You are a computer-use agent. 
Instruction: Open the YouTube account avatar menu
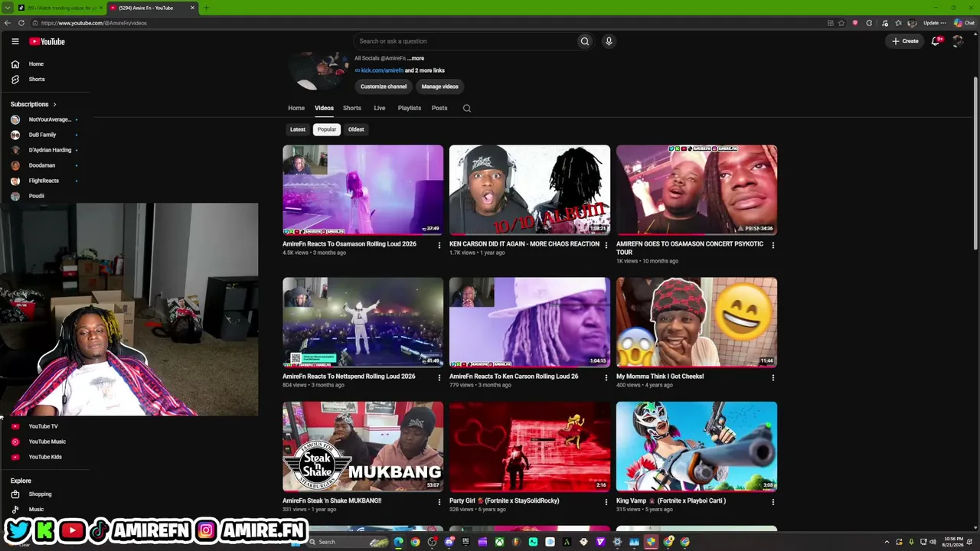coord(957,41)
